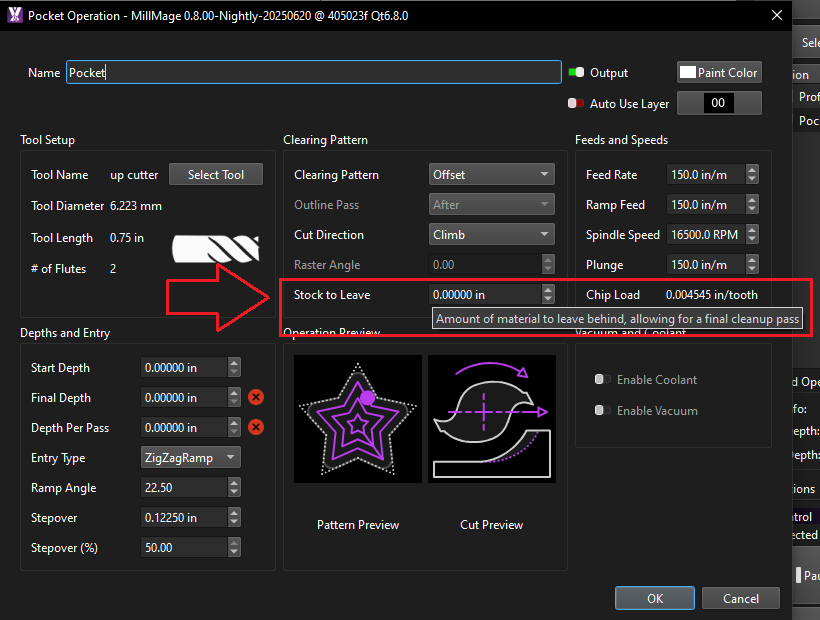This screenshot has height=620, width=820.
Task: Click the Ramp Angle value field
Action: (x=185, y=488)
